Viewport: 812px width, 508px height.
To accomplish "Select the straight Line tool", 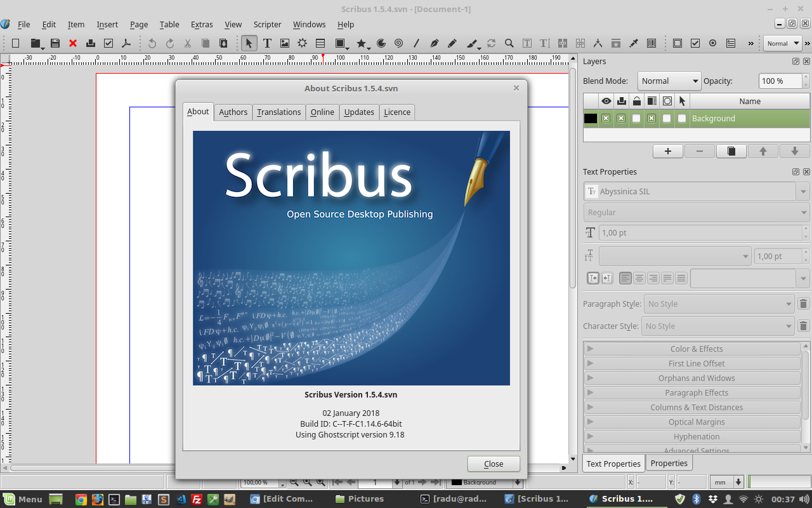I will [x=416, y=43].
